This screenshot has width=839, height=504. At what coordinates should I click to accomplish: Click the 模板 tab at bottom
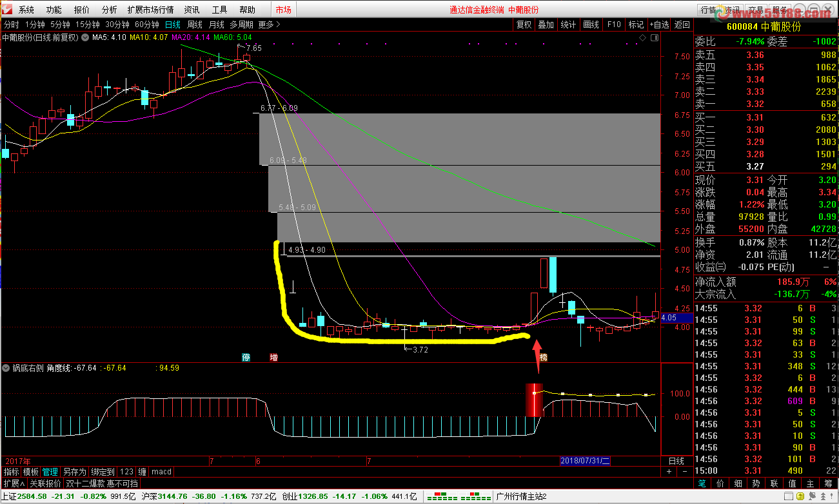(32, 472)
